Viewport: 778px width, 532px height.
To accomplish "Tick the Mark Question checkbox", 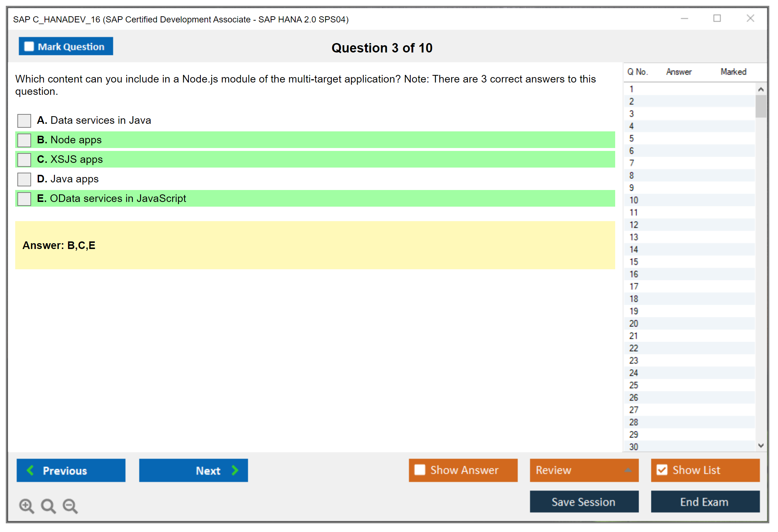I will (x=29, y=47).
